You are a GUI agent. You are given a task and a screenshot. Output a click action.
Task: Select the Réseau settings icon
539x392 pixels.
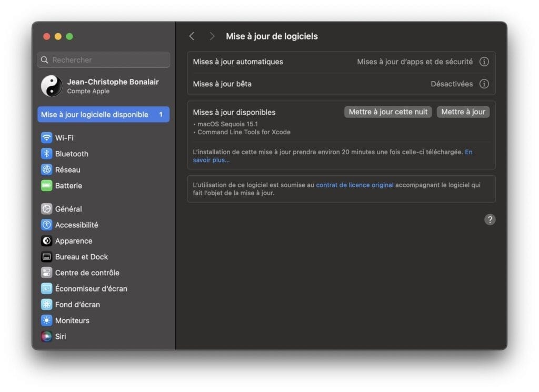(x=47, y=169)
